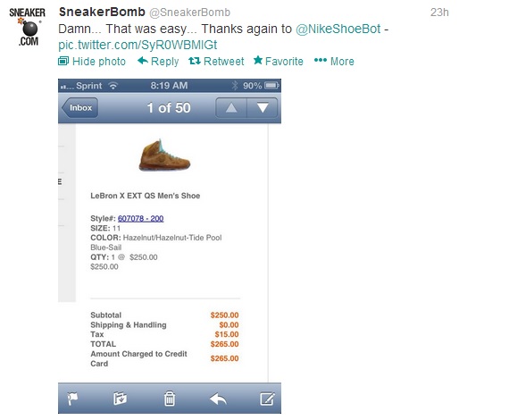Open the @NikeShoeBot mention link
Image resolution: width=509 pixels, height=420 pixels.
(338, 29)
